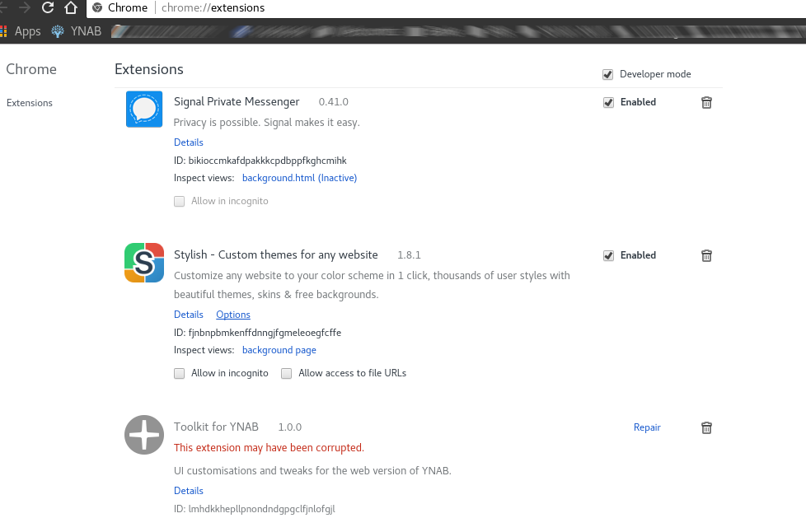The width and height of the screenshot is (806, 532).
Task: Reload the page with the refresh icon
Action: point(48,7)
